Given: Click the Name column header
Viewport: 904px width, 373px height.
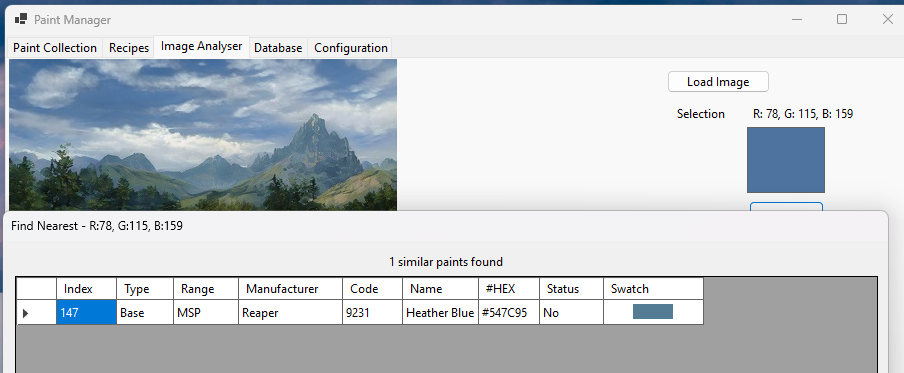Looking at the screenshot, I should click(x=440, y=289).
